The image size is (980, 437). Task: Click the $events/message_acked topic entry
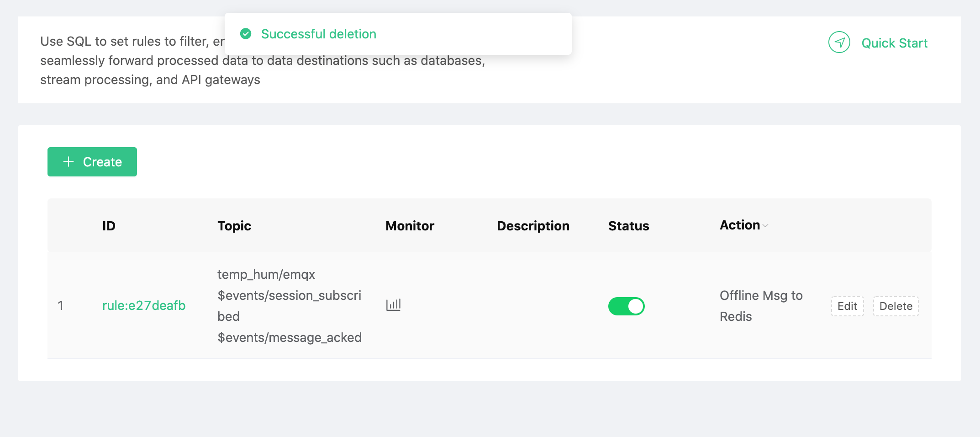(x=290, y=337)
